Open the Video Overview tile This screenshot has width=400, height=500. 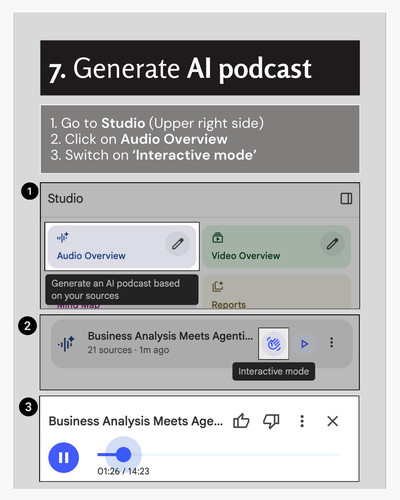point(276,246)
